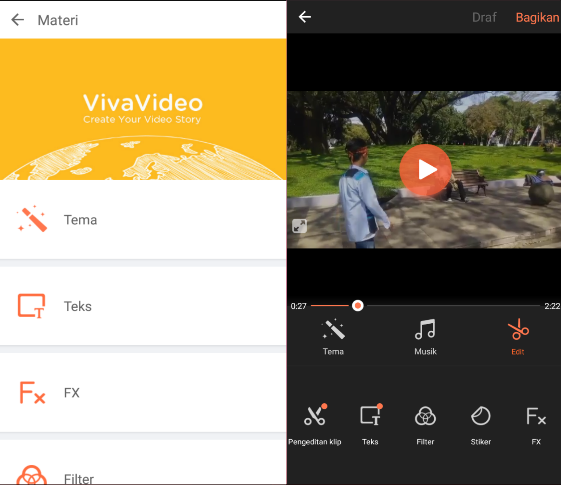This screenshot has height=485, width=561.
Task: Select the Filter row label in Materi
Action: click(79, 479)
